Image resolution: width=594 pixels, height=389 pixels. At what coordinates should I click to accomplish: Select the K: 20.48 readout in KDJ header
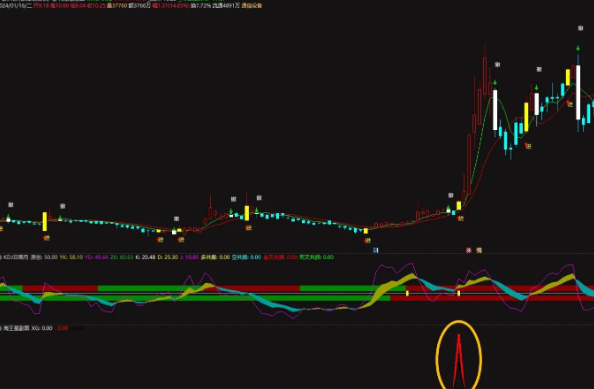pyautogui.click(x=145, y=257)
